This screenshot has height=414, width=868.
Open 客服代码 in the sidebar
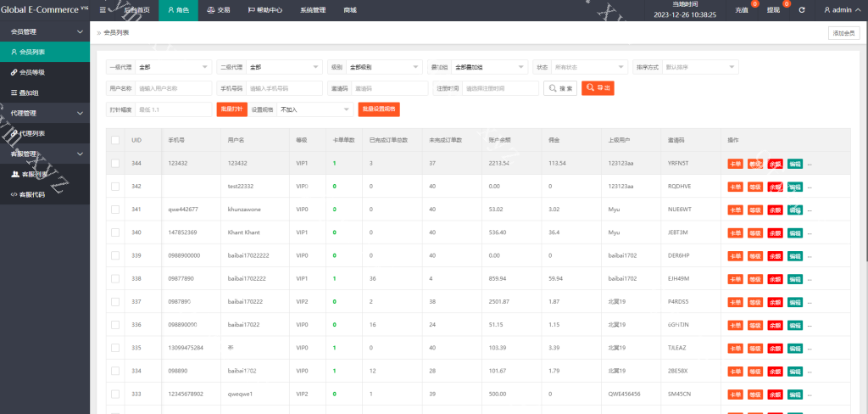tap(45, 194)
